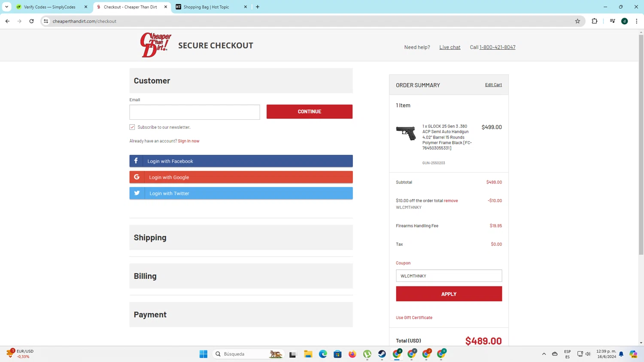Click the total $489.00 amount
The width and height of the screenshot is (644, 362).
pyautogui.click(x=483, y=341)
